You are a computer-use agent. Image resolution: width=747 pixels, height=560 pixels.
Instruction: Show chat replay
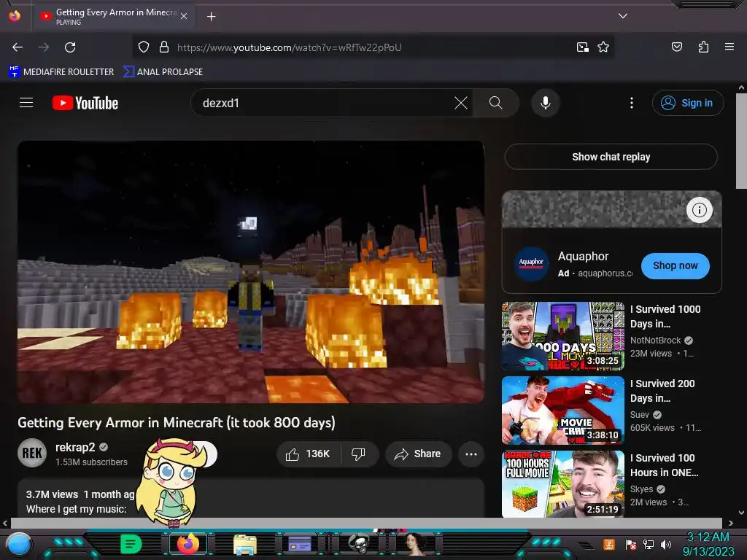(x=611, y=157)
